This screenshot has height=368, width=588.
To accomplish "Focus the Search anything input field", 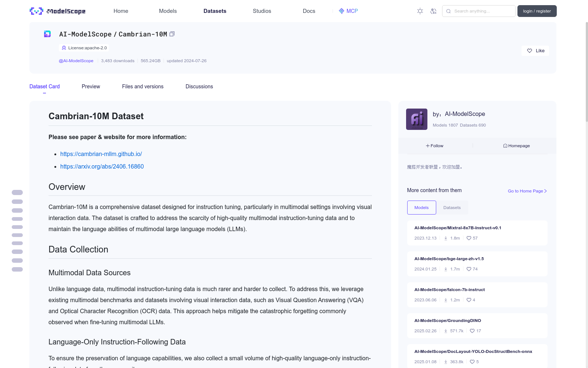I will coord(479,11).
